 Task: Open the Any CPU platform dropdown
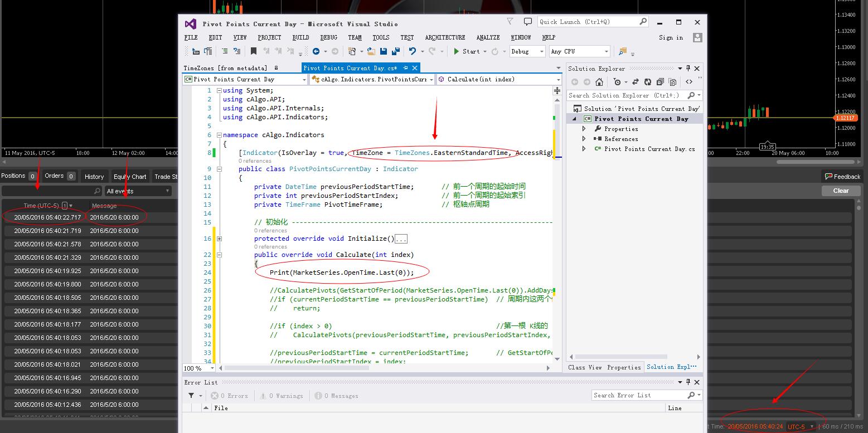579,51
